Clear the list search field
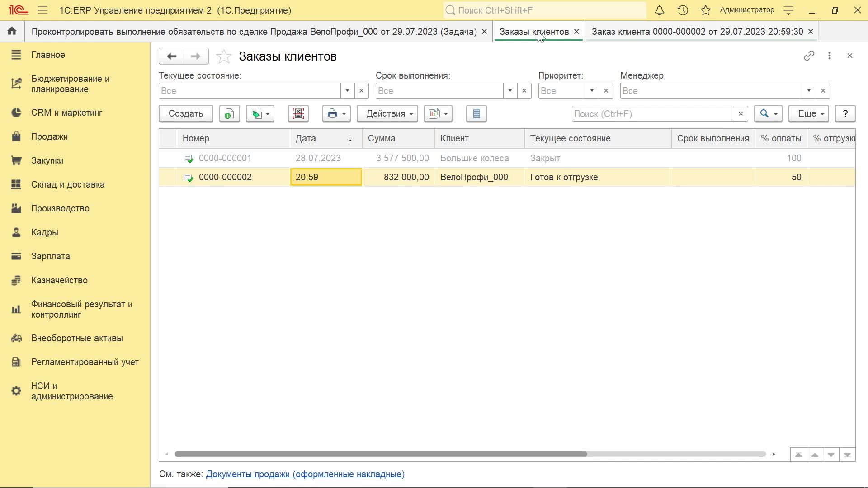 (x=741, y=114)
